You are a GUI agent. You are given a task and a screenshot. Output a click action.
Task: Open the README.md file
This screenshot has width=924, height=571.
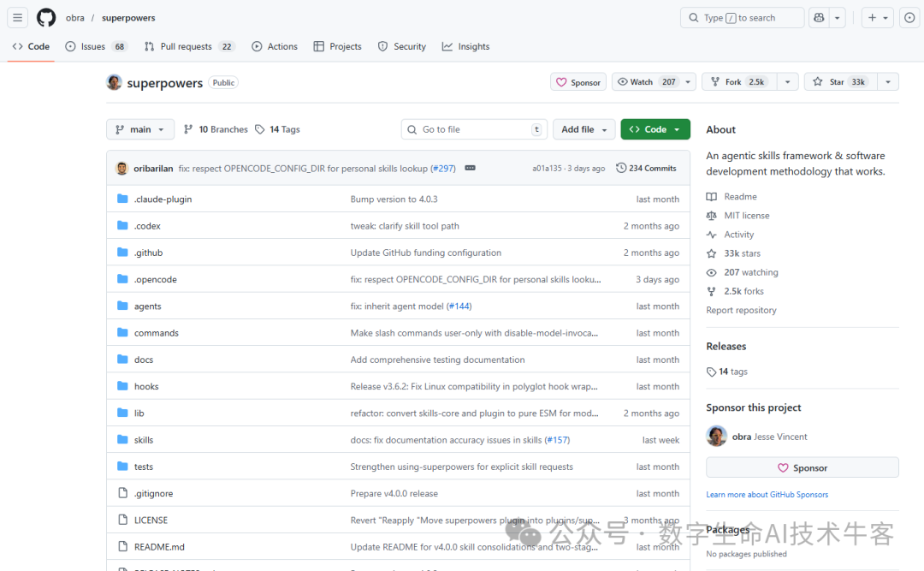[x=159, y=547]
